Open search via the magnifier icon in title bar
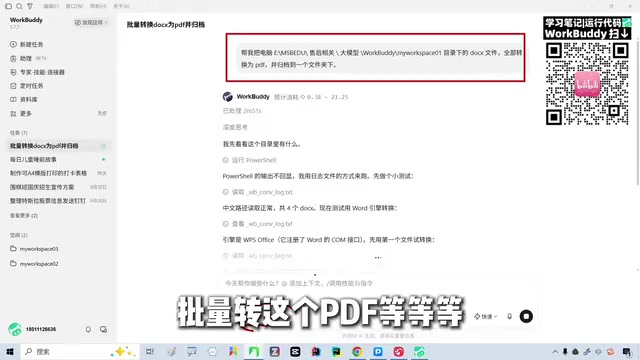 (x=19, y=6)
